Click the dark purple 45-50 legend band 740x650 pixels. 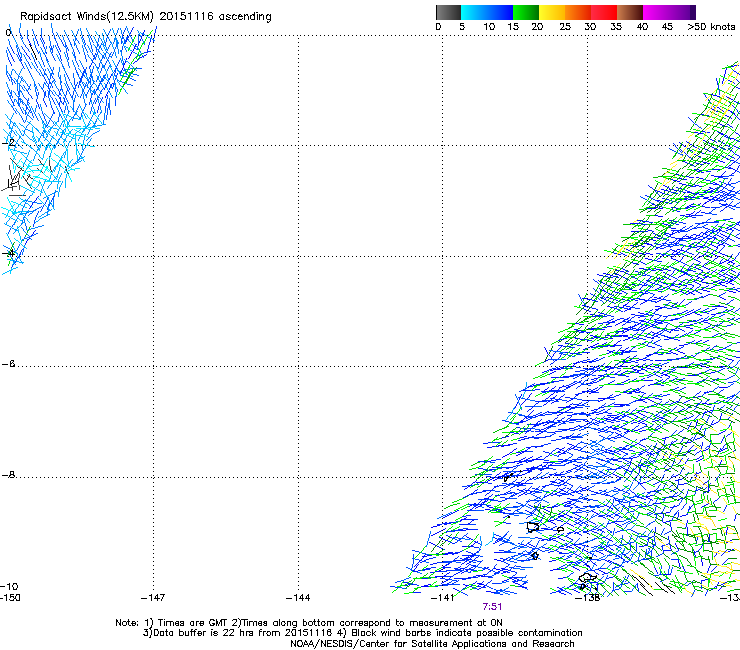[x=682, y=12]
